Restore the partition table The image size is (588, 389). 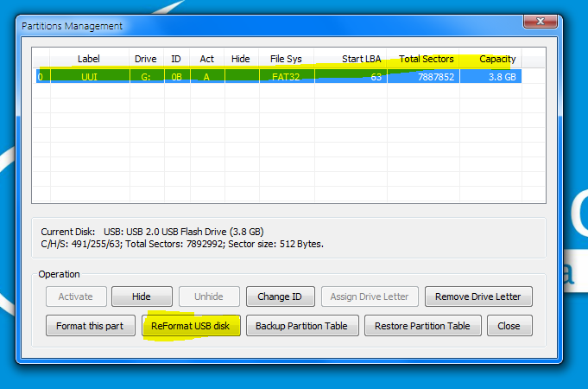pyautogui.click(x=422, y=326)
